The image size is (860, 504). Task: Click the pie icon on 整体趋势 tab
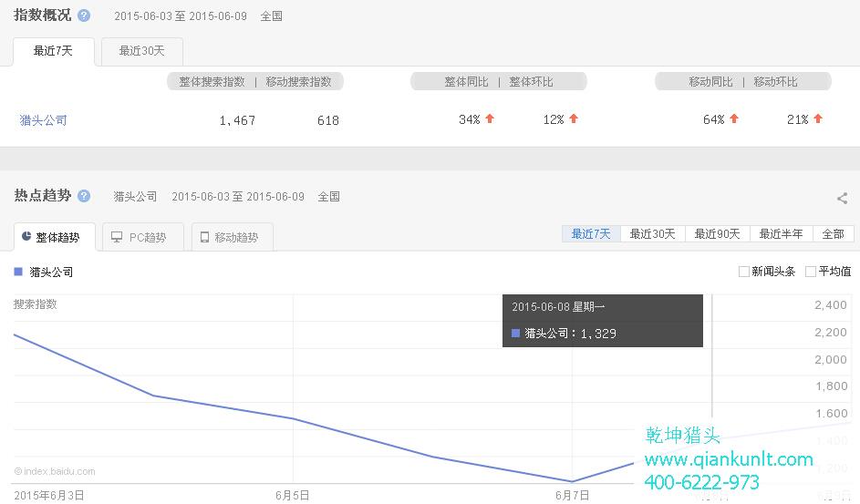coord(26,237)
